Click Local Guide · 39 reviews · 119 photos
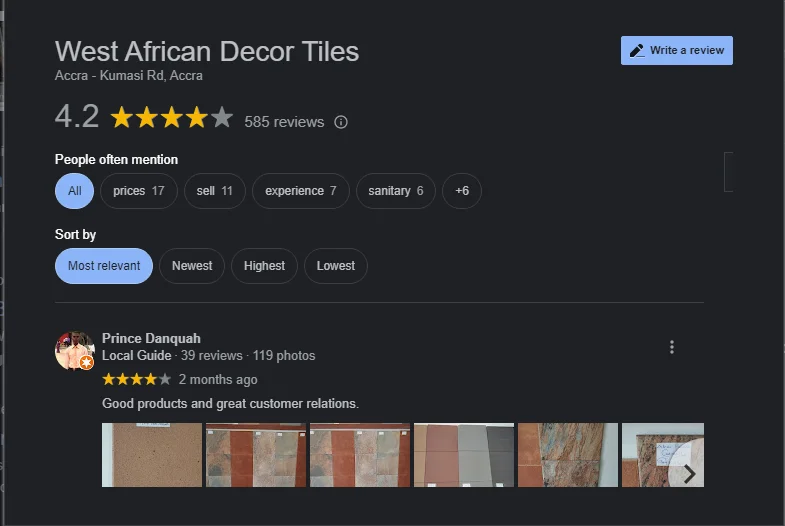785x526 pixels. [x=208, y=355]
